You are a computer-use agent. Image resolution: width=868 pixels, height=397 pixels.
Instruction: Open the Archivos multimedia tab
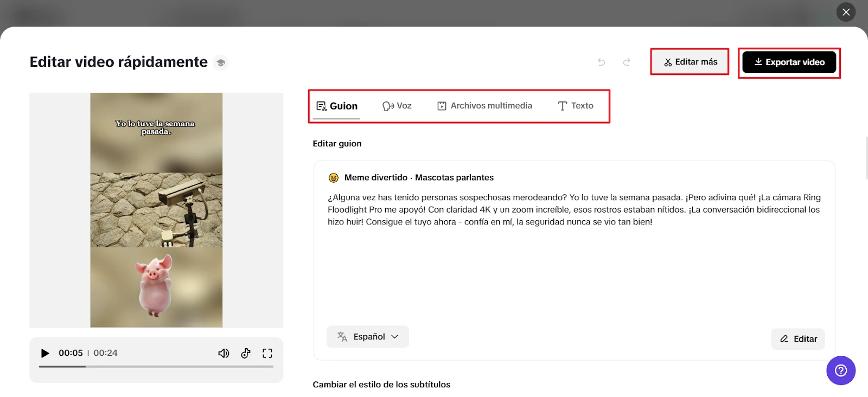484,106
